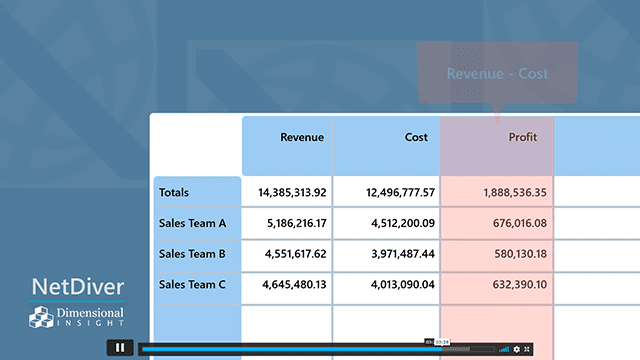
Task: Click the Dimensional Insight logo
Action: (x=76, y=317)
